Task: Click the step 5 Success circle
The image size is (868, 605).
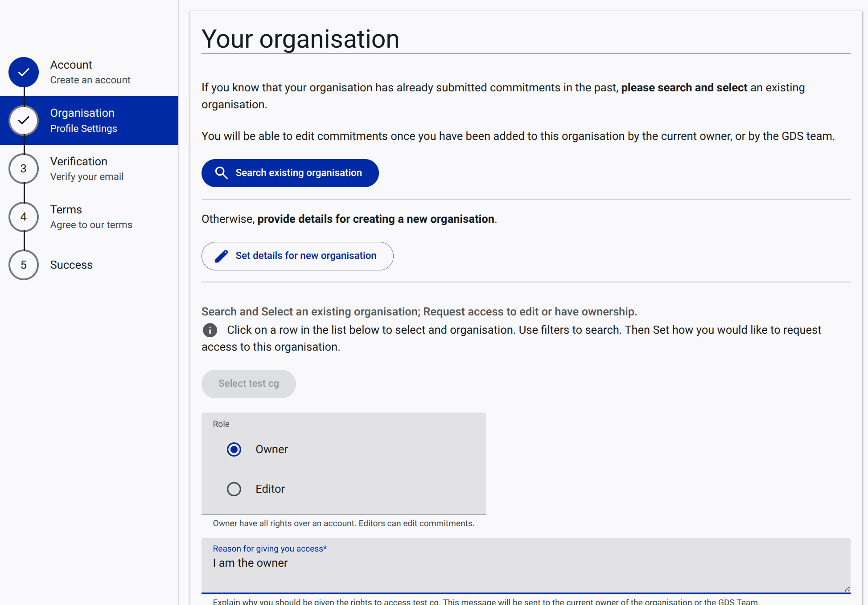Action: [x=24, y=265]
